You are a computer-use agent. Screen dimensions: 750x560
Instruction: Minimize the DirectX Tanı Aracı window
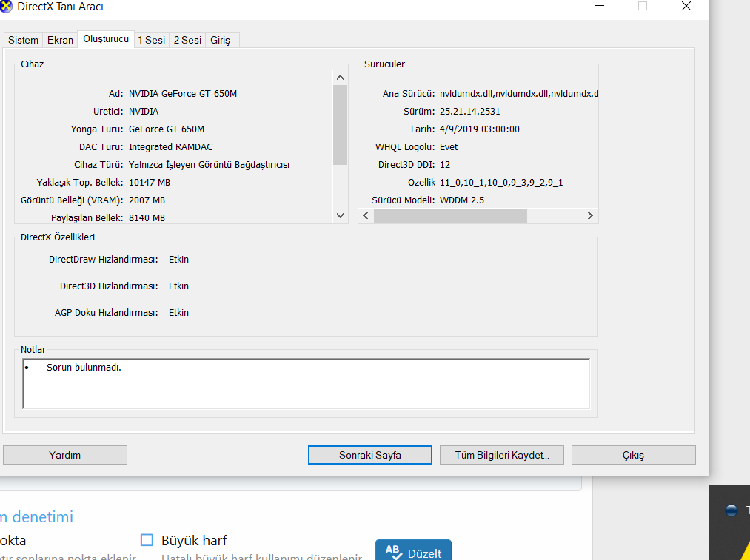point(600,6)
